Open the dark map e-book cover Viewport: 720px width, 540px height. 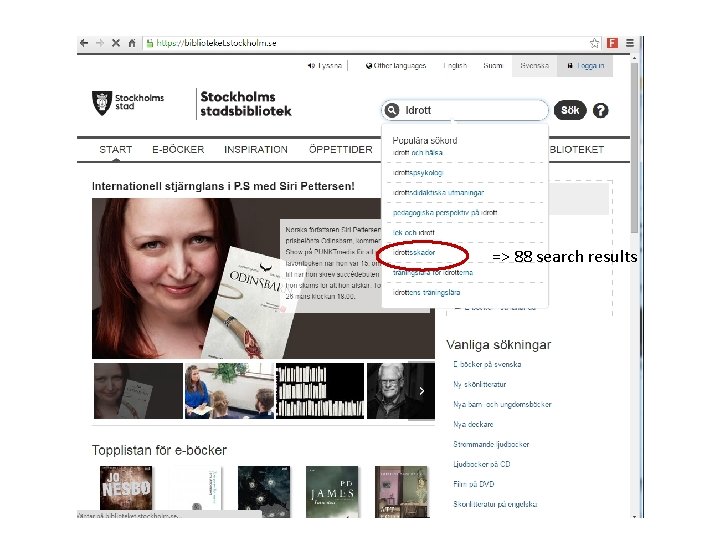click(264, 491)
